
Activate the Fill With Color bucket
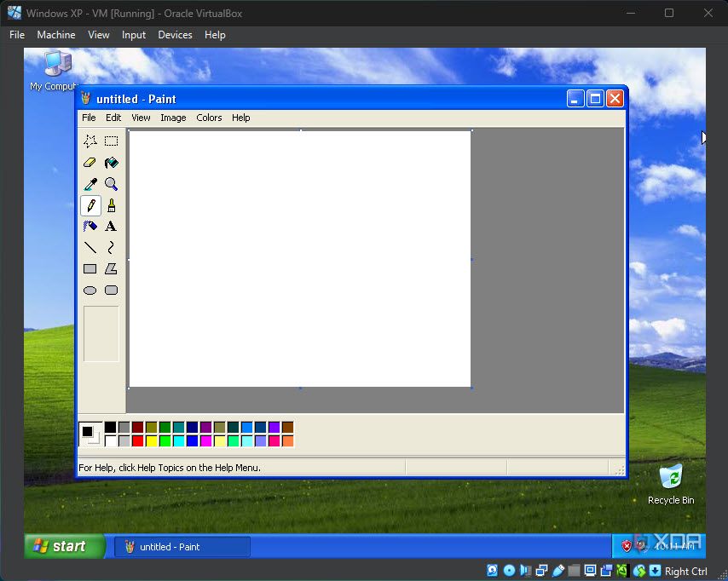(x=111, y=163)
